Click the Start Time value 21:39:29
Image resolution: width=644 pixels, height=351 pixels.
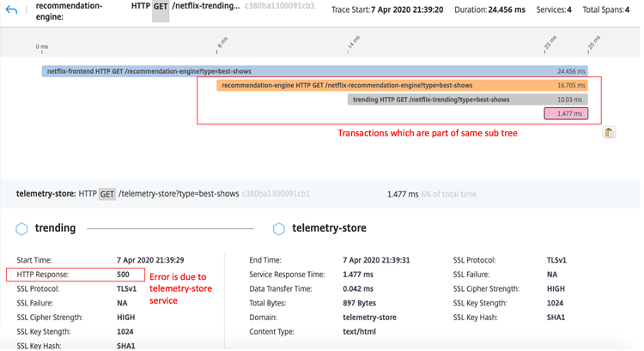(150, 260)
